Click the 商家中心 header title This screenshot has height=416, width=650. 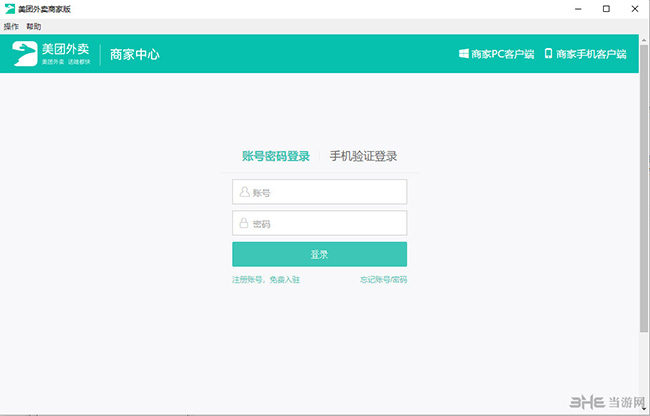[135, 55]
